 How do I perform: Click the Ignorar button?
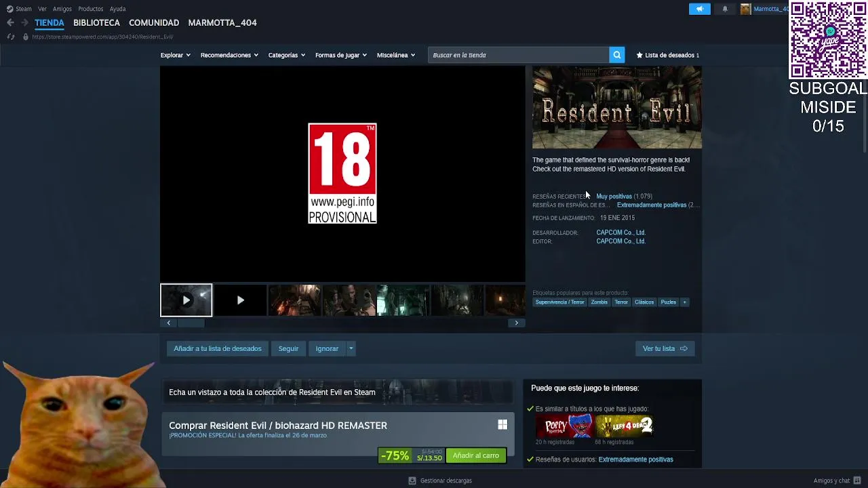[327, 348]
